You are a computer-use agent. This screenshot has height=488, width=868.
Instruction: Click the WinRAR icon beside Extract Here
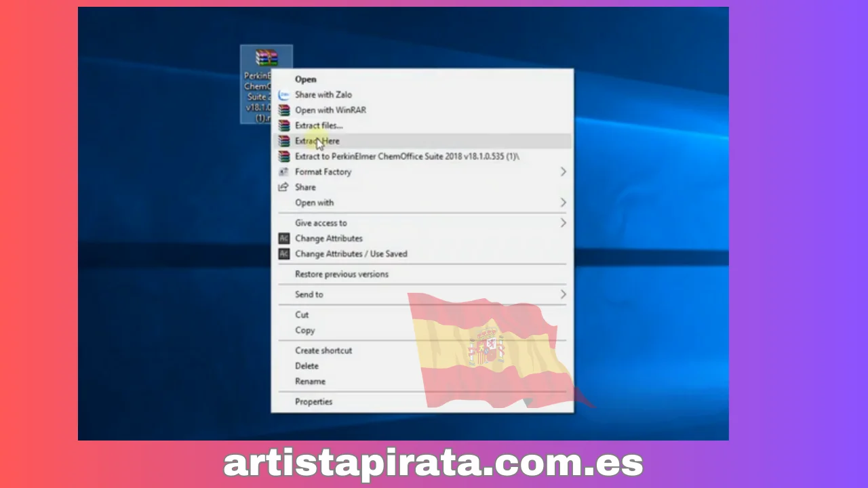(x=284, y=141)
